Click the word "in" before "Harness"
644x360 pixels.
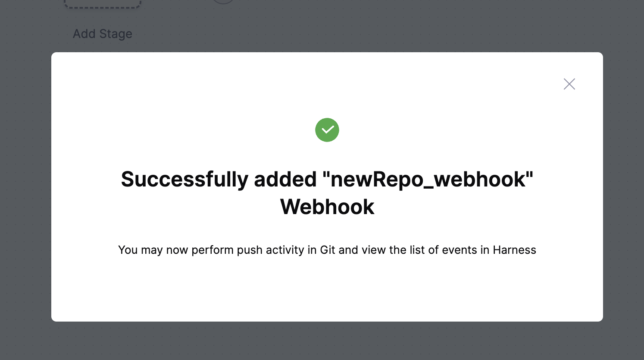coord(485,250)
